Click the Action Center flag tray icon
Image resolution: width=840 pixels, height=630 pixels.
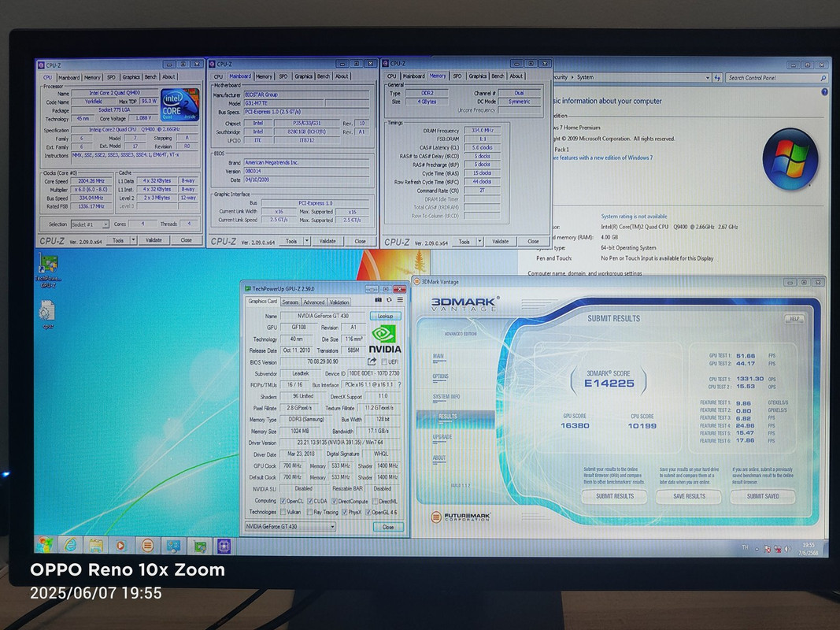[767, 549]
